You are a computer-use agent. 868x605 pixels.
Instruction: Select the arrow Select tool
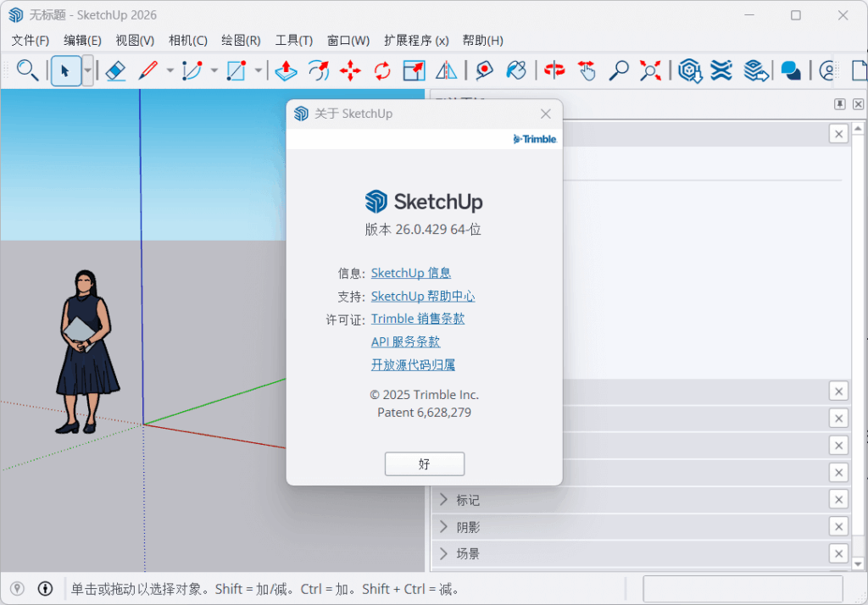coord(64,71)
